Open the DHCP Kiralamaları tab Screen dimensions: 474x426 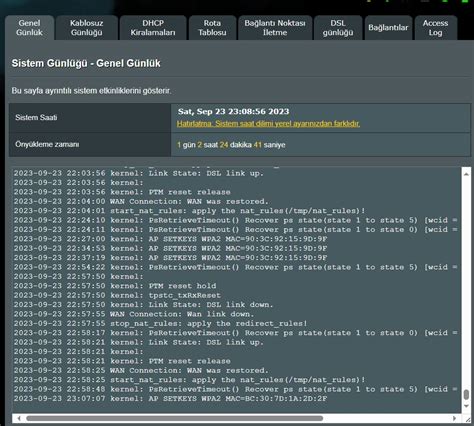(x=153, y=28)
